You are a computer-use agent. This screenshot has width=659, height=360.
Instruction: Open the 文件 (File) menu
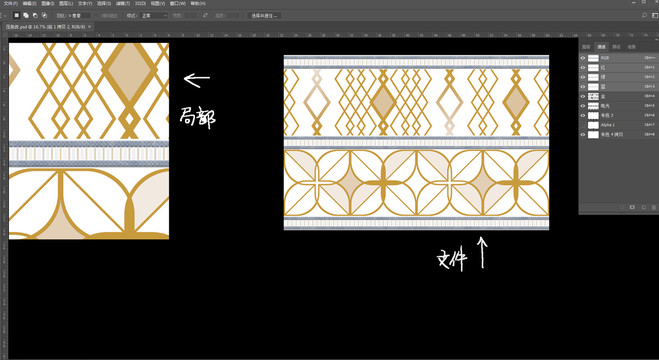pos(11,3)
